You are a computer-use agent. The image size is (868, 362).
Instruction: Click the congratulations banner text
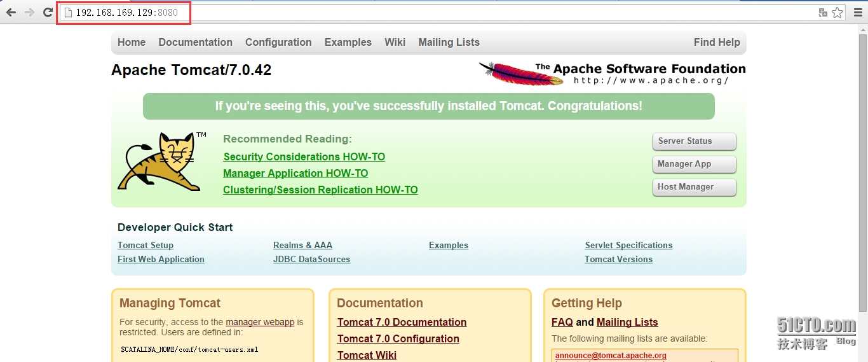[428, 106]
